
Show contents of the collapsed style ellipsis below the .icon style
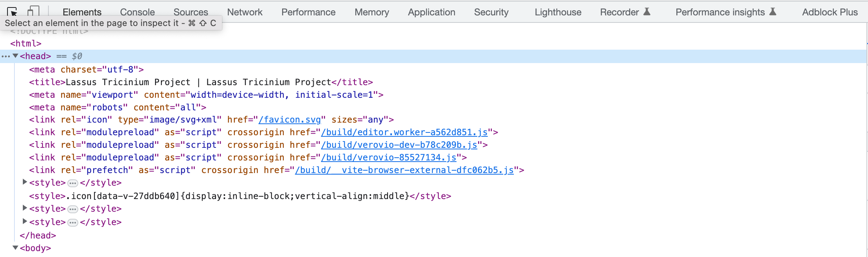click(x=73, y=209)
